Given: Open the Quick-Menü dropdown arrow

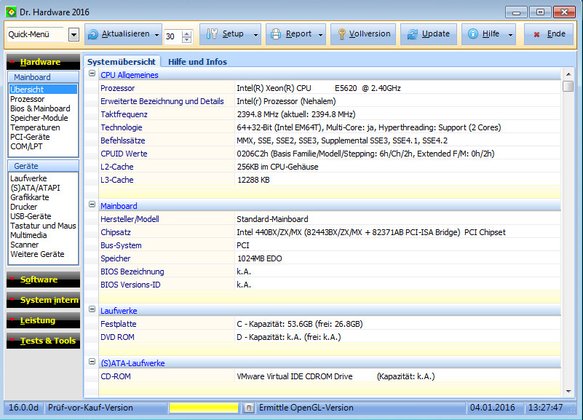Looking at the screenshot, I should (x=74, y=35).
